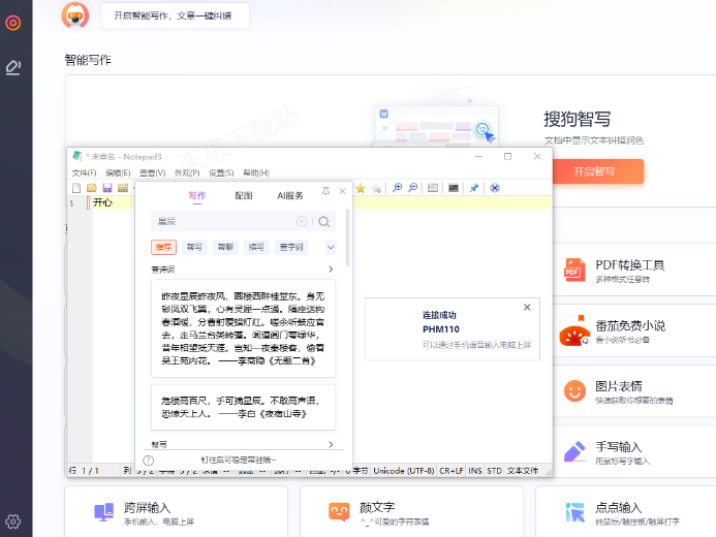Expand more filter chips dropdown
Viewport: 716px width, 537px height.
coord(331,247)
